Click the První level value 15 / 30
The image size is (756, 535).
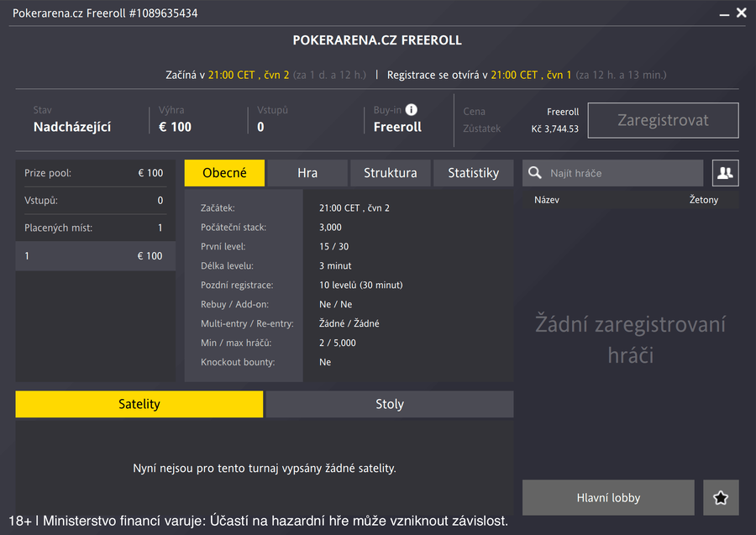(x=333, y=246)
